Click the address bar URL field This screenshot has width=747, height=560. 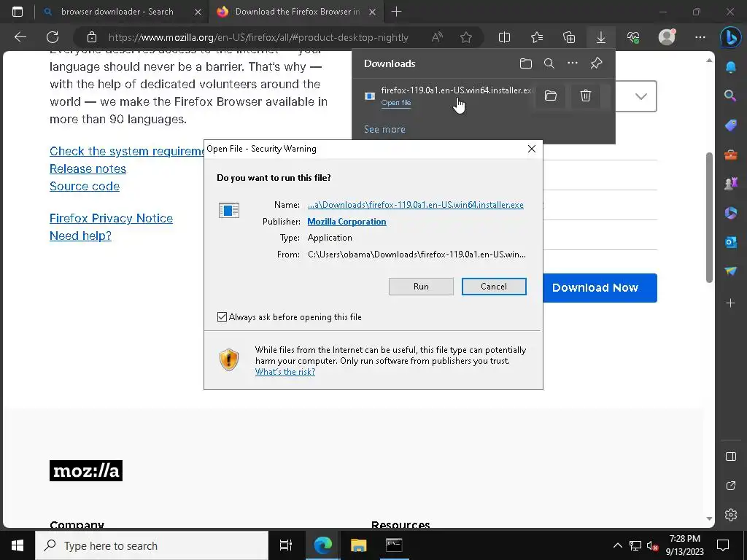(258, 37)
